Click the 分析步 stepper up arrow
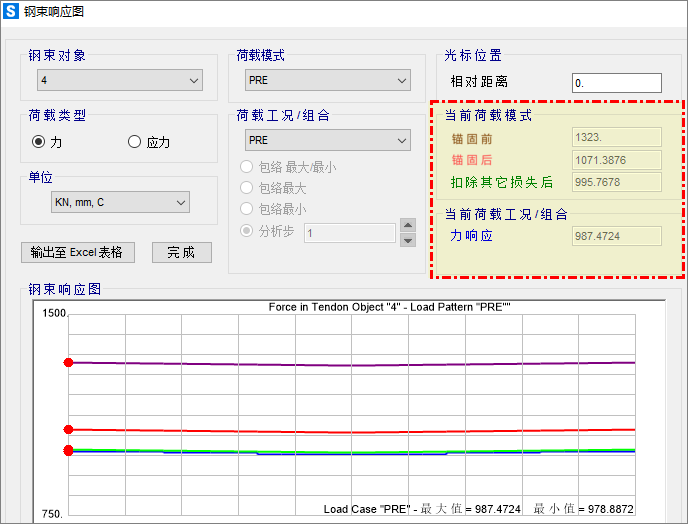Screen dimensions: 688x524 407,226
